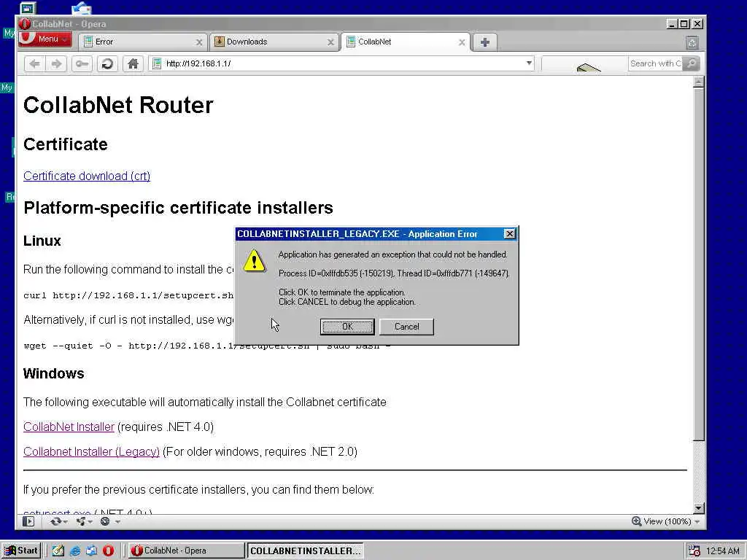Open the CollabNet Installer link

click(x=69, y=427)
